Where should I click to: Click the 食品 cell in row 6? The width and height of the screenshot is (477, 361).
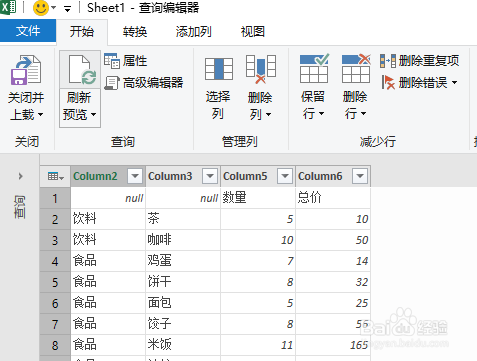108,303
